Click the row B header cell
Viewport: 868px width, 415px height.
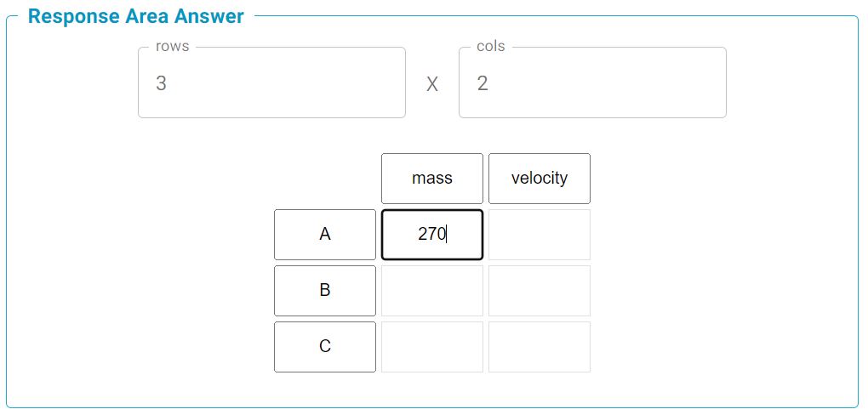[324, 291]
